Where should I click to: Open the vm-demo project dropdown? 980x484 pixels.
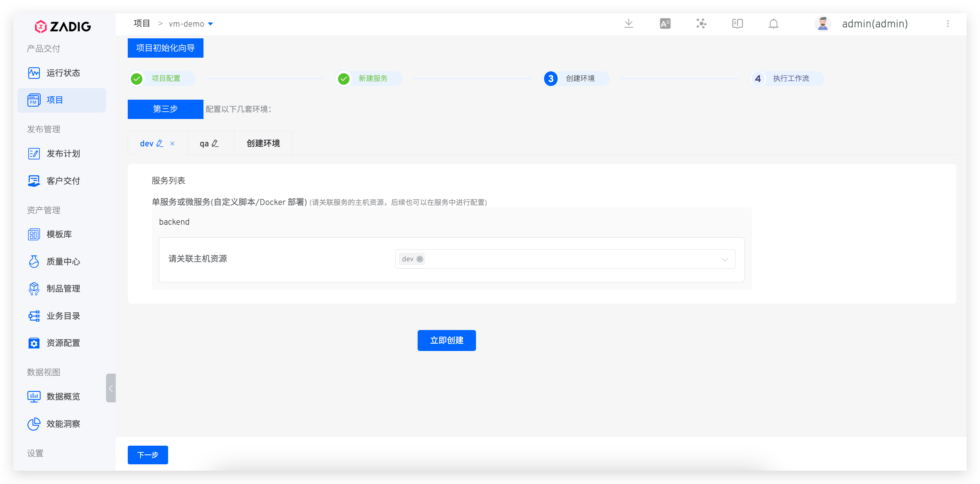click(210, 24)
